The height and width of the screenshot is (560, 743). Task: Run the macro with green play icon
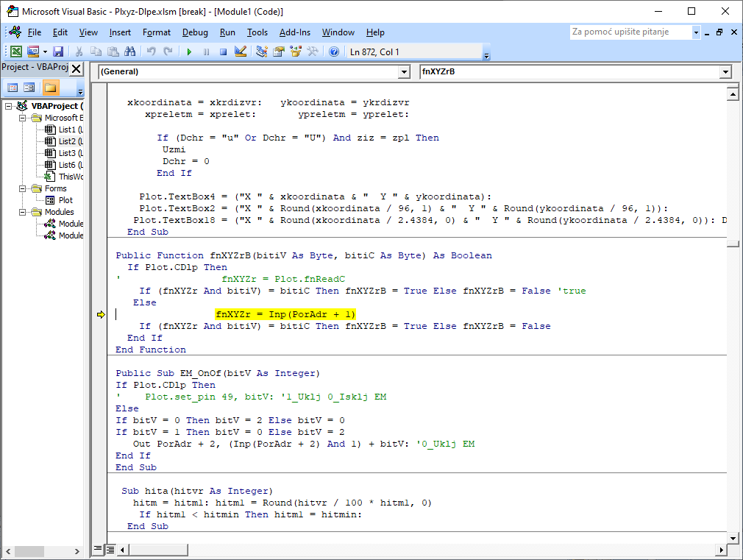pyautogui.click(x=189, y=52)
